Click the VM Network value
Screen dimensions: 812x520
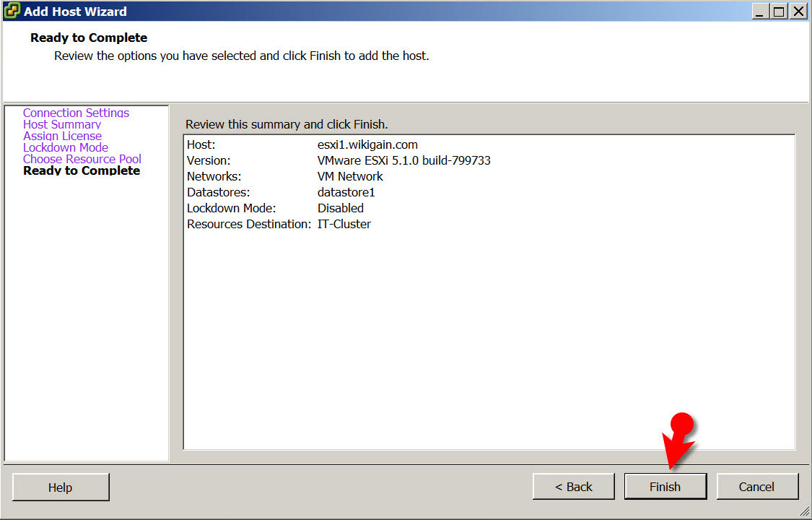point(350,177)
